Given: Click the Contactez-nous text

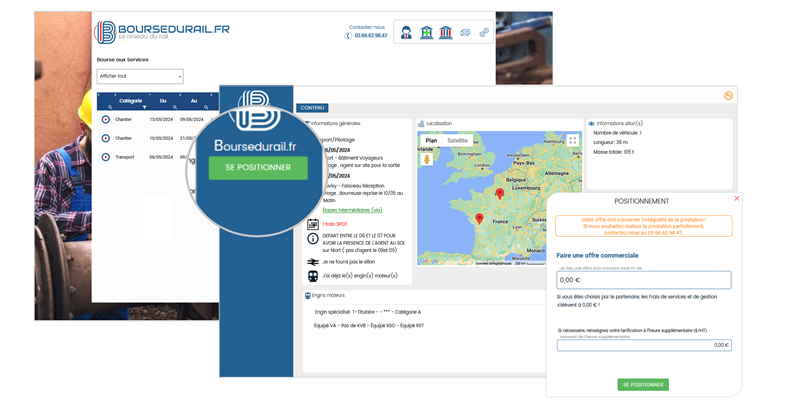Looking at the screenshot, I should (x=367, y=27).
